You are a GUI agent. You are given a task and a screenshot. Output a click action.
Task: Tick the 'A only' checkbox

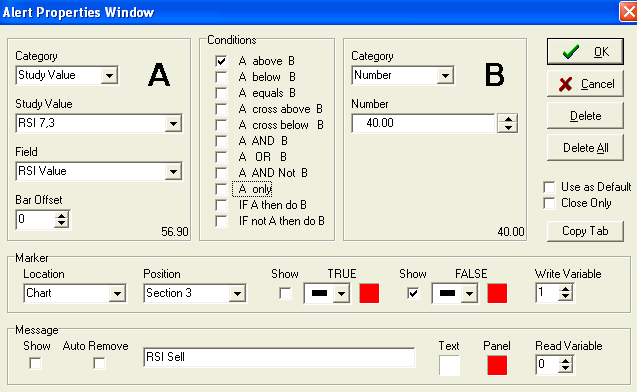(221, 189)
